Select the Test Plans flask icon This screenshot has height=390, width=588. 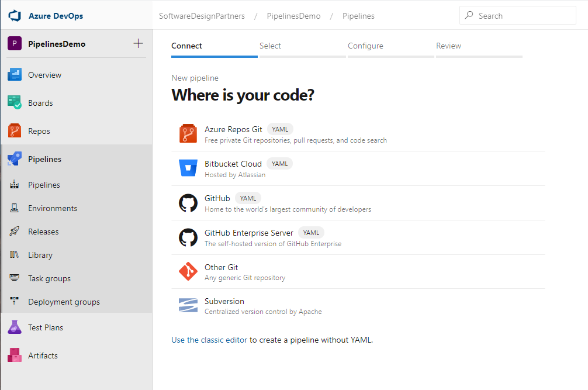13,327
